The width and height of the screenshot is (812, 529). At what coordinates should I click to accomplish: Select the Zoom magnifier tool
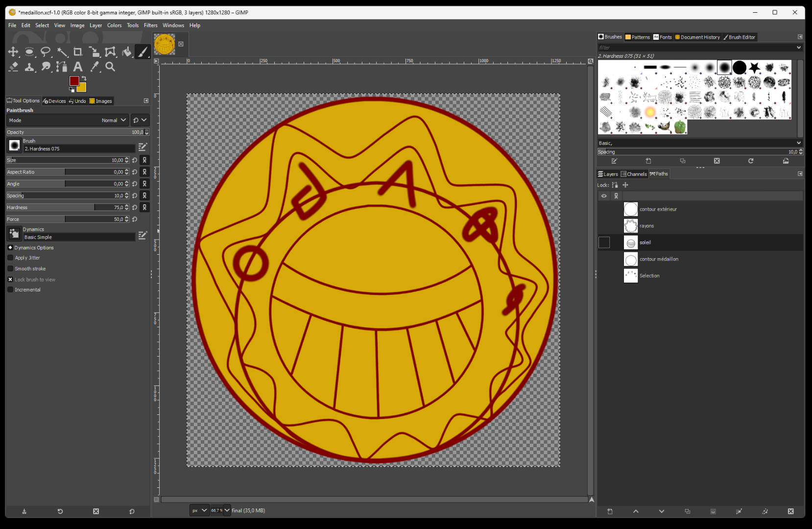(x=110, y=67)
